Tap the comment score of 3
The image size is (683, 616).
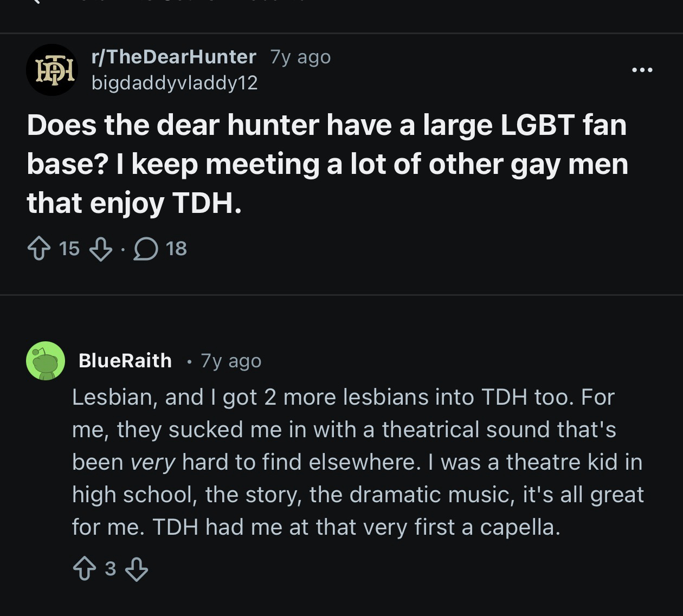(110, 569)
